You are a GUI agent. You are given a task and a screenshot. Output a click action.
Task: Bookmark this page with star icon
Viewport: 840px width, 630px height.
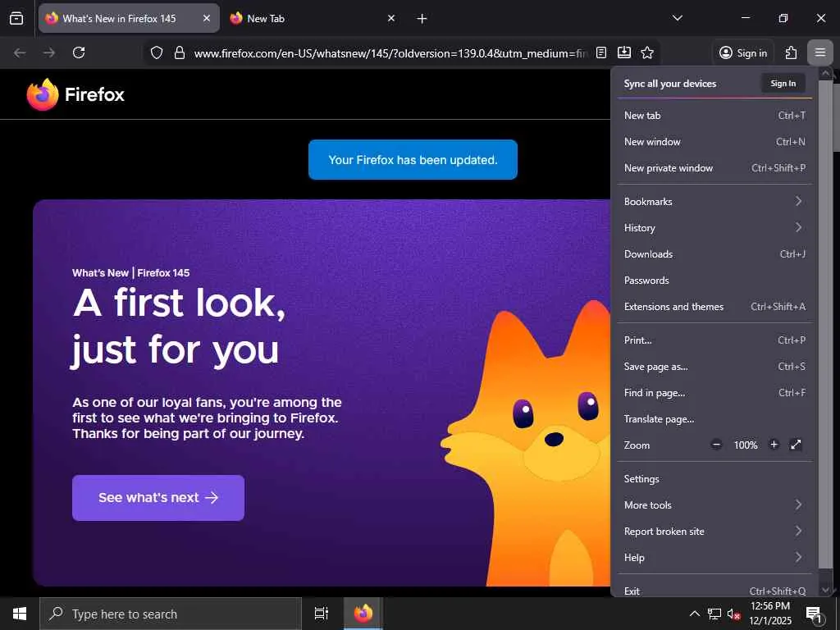647,52
